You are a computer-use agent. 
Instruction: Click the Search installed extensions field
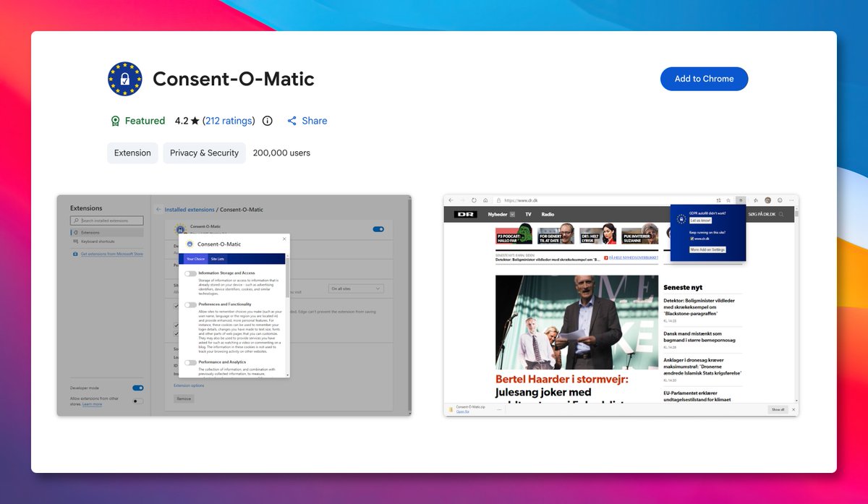pyautogui.click(x=107, y=221)
